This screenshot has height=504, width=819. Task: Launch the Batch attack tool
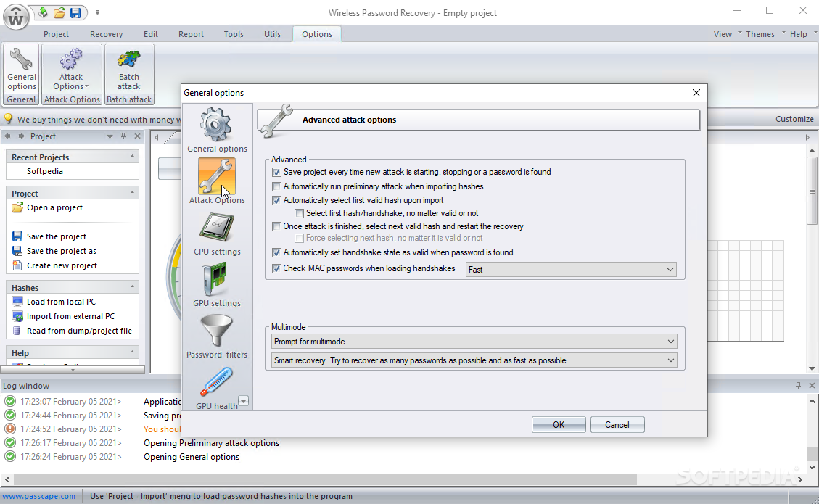click(128, 70)
